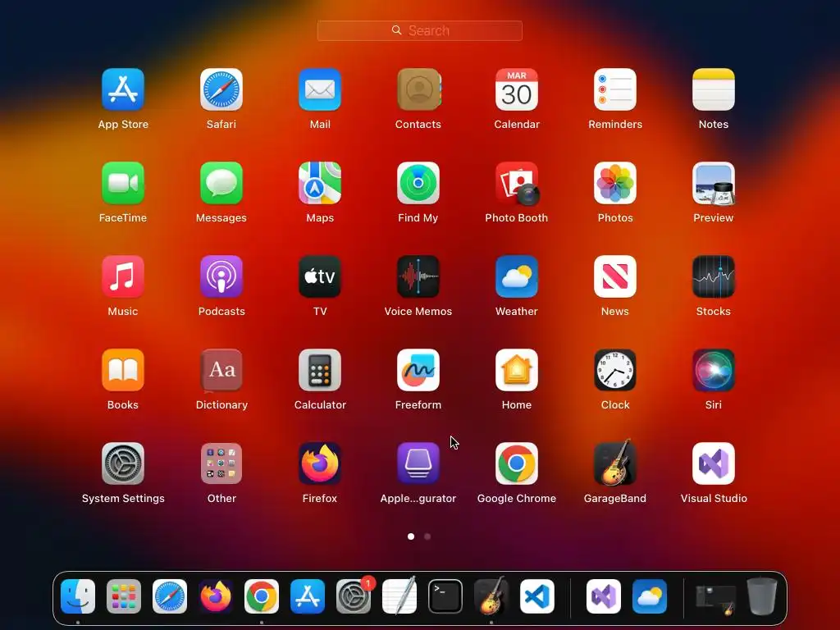840x630 pixels.
Task: Launch Visual Studio from Launchpad grid
Action: coord(714,463)
